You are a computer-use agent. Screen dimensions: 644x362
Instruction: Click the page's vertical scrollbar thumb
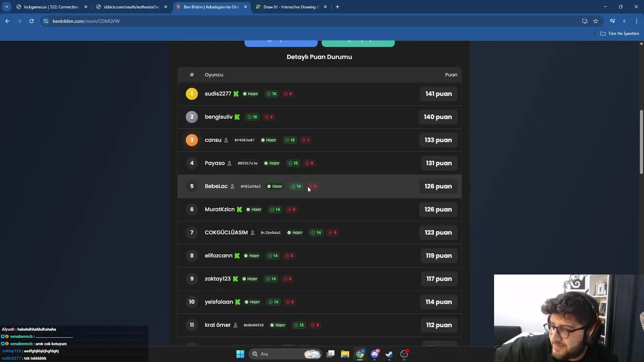[641, 142]
